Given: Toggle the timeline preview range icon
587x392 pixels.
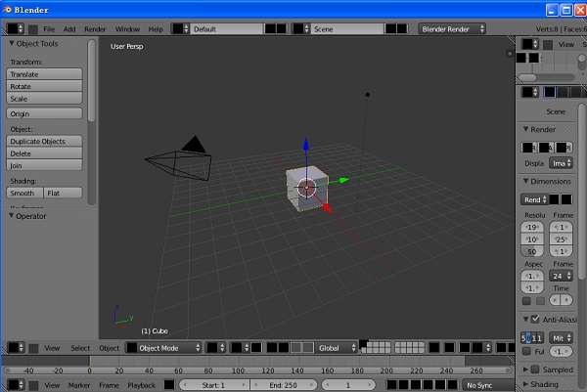Looking at the screenshot, I should click(169, 384).
